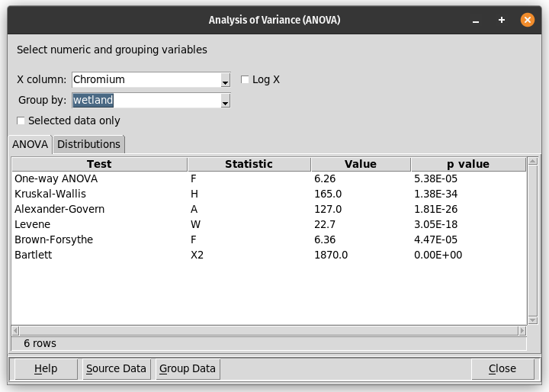
Task: Click the horizontal scrollbar left arrow
Action: [15, 330]
